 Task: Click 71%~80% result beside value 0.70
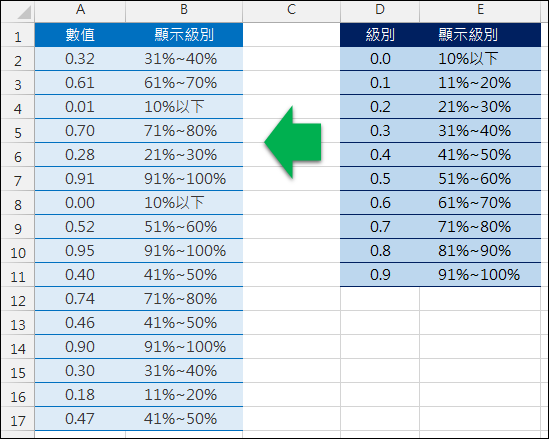pyautogui.click(x=184, y=131)
